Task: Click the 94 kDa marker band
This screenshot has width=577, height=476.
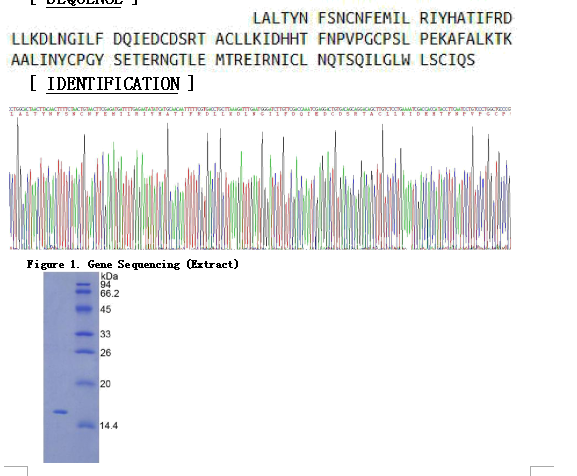Action: 84,284
